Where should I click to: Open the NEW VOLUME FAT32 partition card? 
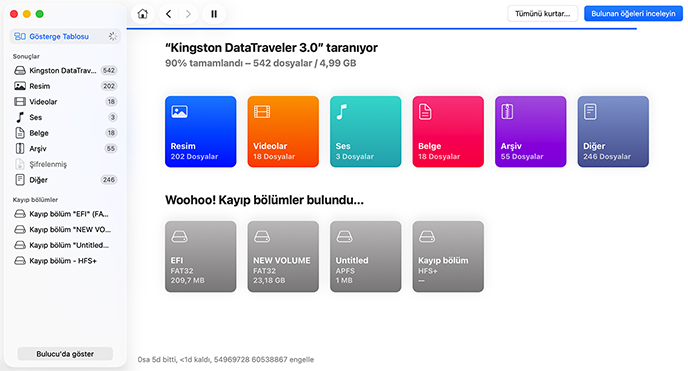coord(283,257)
